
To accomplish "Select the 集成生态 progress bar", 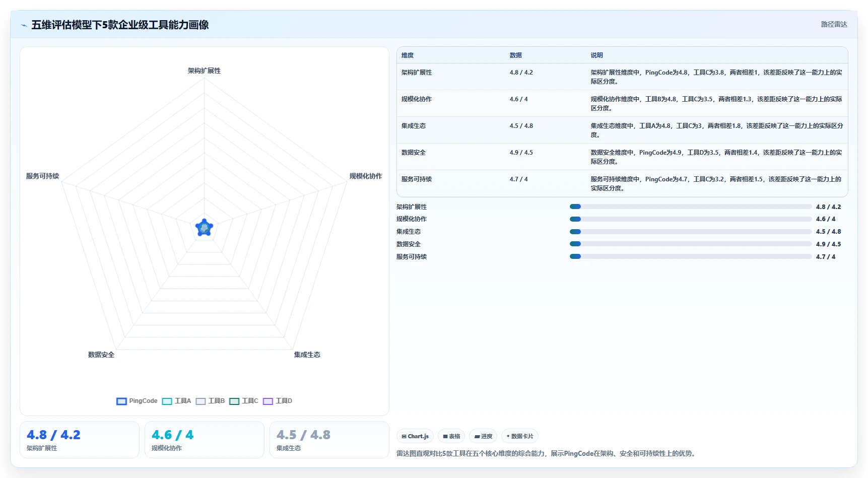I will (x=690, y=232).
